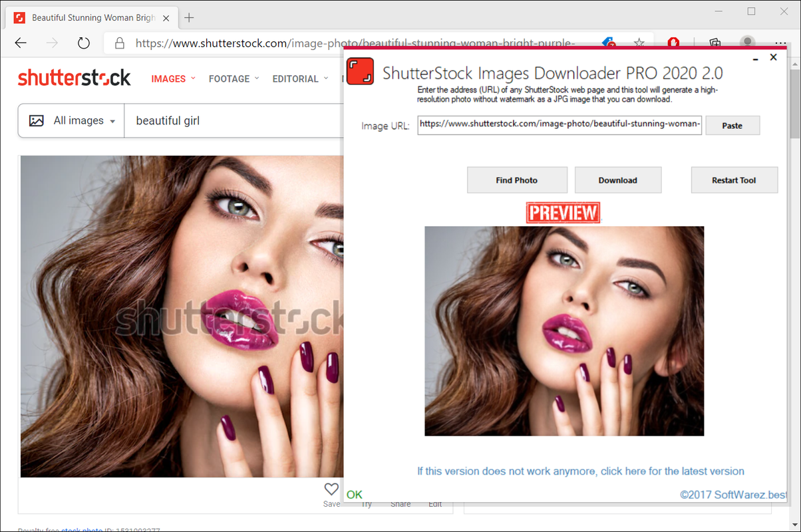
Task: Reload the Shutterstock page
Action: 83,43
